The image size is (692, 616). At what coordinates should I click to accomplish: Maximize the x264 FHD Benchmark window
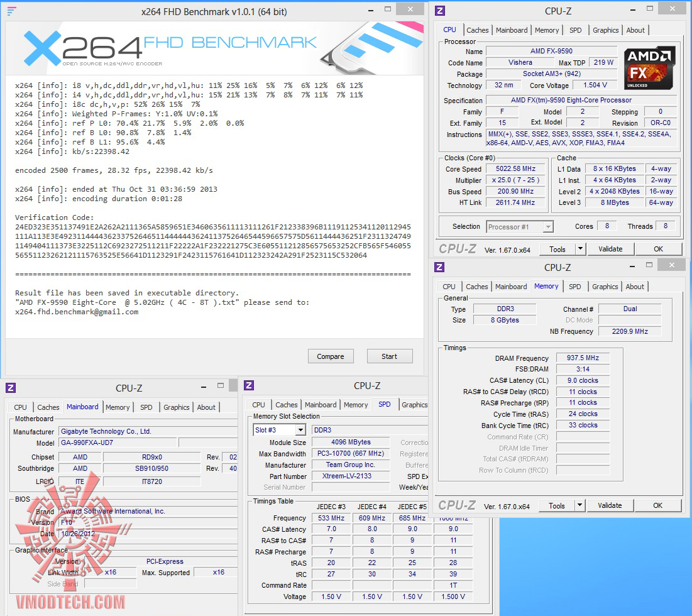388,9
